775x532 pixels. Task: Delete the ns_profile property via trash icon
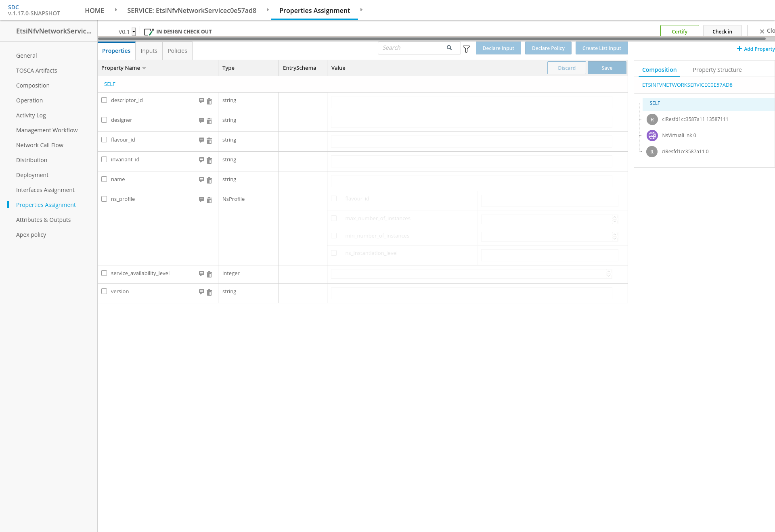point(209,200)
